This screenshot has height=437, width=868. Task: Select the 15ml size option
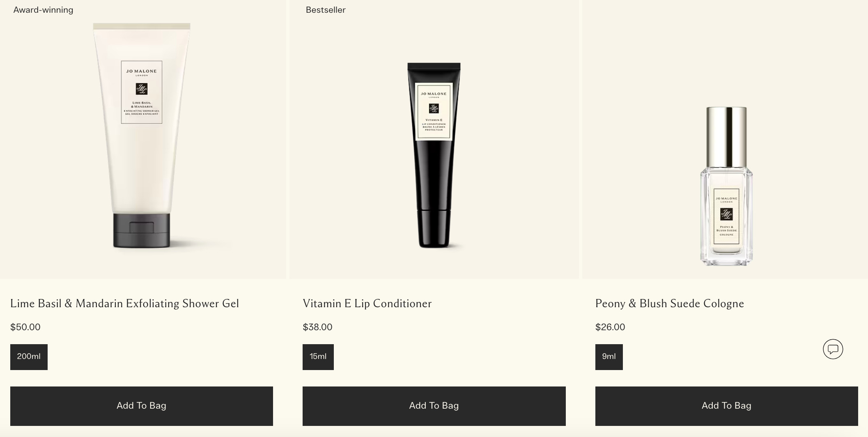[x=318, y=357]
